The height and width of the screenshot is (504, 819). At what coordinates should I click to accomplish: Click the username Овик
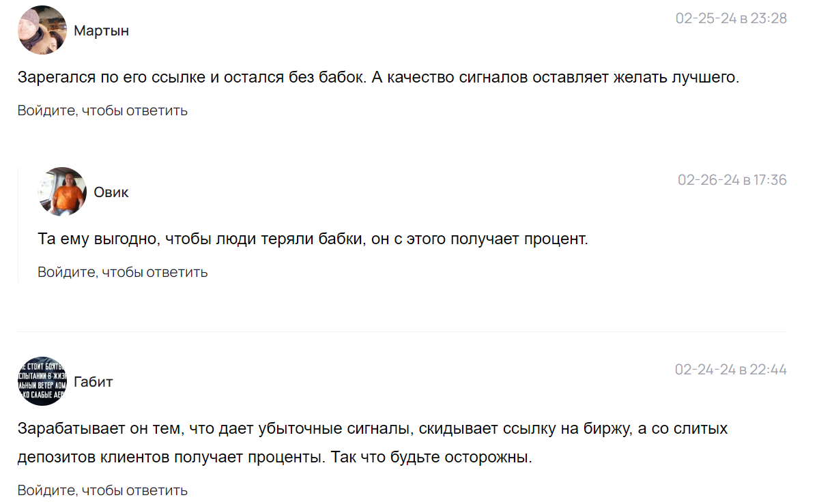click(x=111, y=192)
